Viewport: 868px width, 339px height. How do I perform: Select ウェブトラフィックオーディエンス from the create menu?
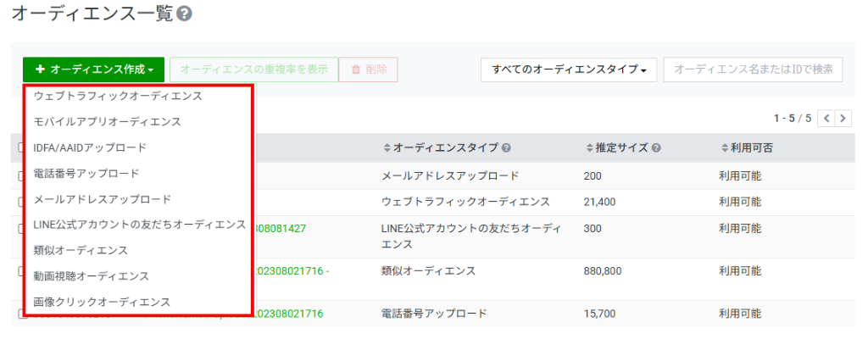118,96
